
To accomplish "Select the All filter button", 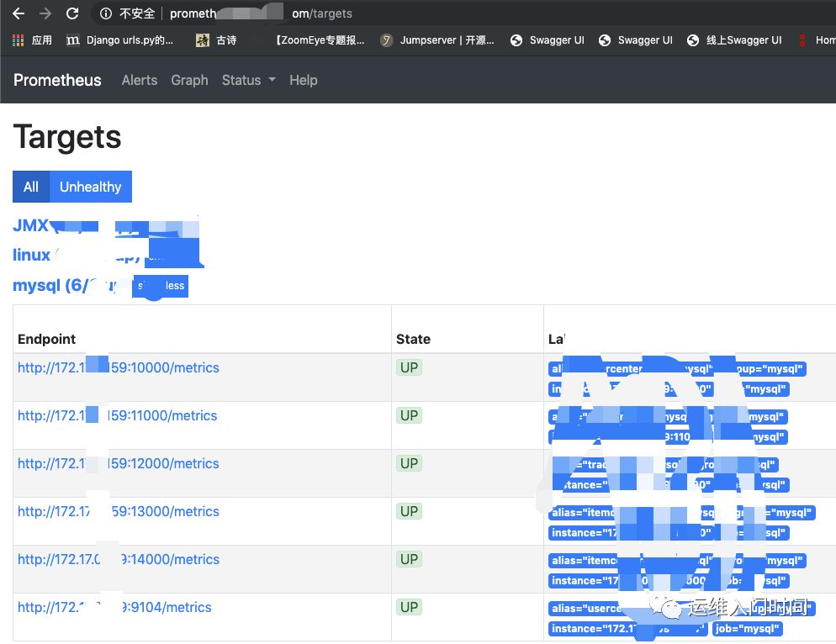I will pos(31,187).
